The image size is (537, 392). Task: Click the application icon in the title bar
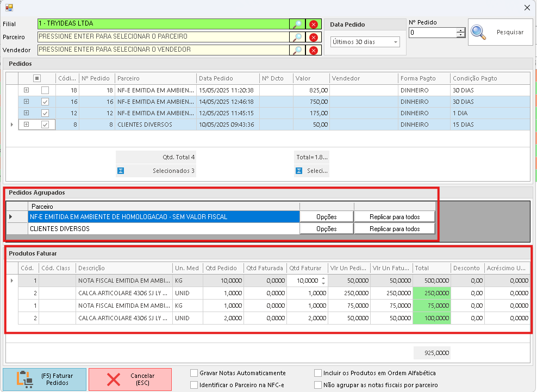pyautogui.click(x=9, y=7)
